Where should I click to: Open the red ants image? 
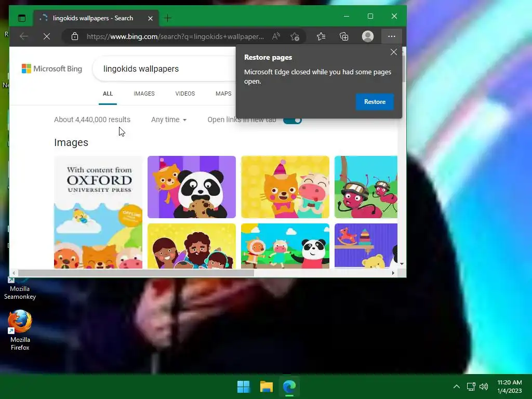tap(366, 187)
